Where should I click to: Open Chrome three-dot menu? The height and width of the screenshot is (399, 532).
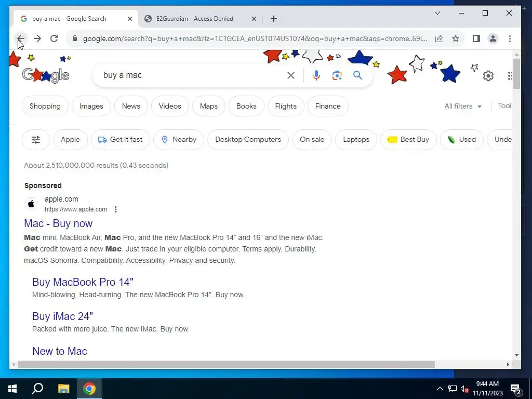pos(510,38)
